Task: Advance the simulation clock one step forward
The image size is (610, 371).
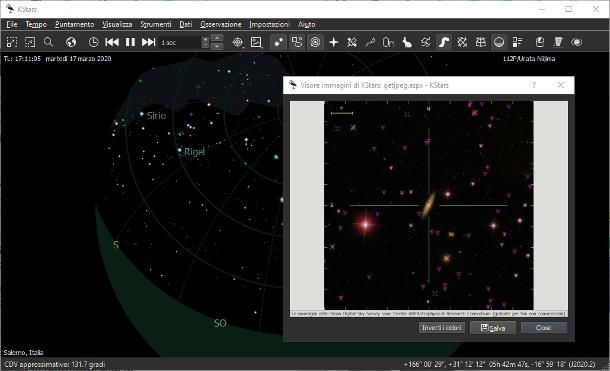Action: [148, 42]
